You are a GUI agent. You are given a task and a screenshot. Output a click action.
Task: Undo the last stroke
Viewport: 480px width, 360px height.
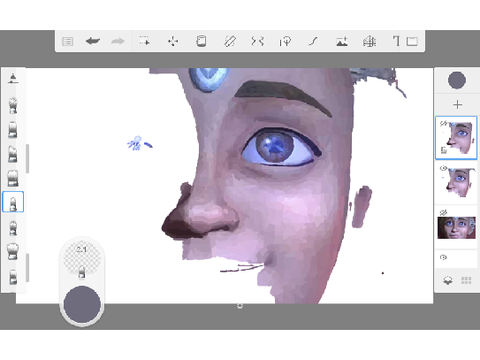coord(93,41)
